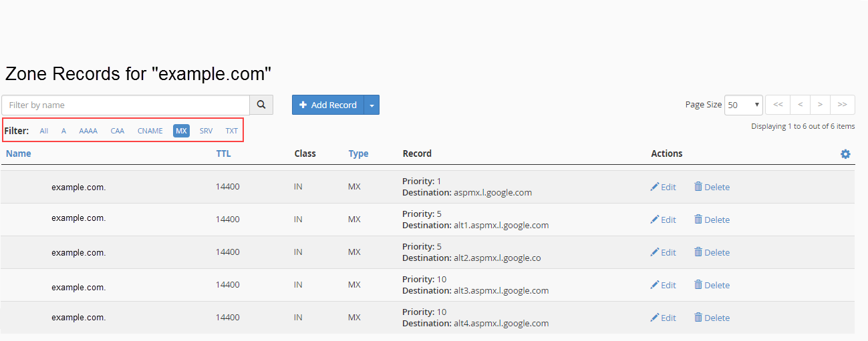Click the magnifier search icon button
The width and height of the screenshot is (868, 341).
(x=261, y=105)
